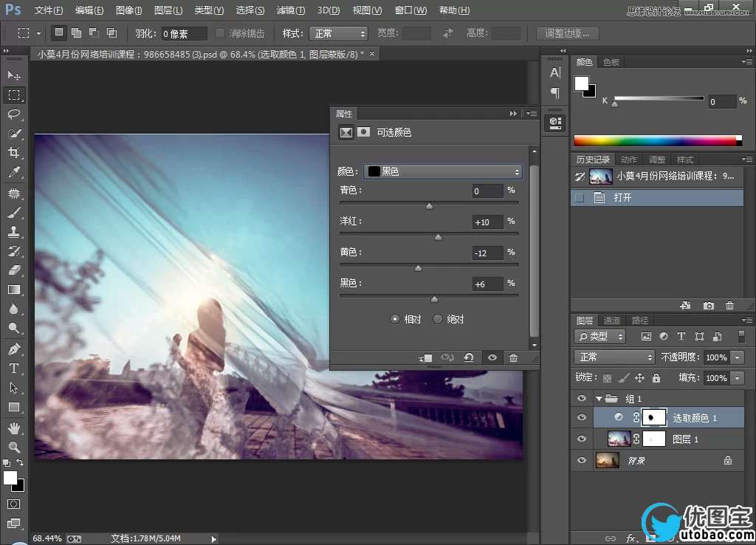Click the foreground color swatch in Color panel

click(x=582, y=83)
